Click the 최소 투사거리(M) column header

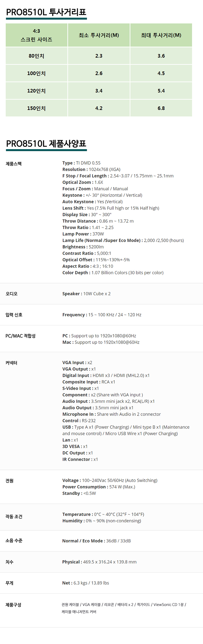(99, 35)
